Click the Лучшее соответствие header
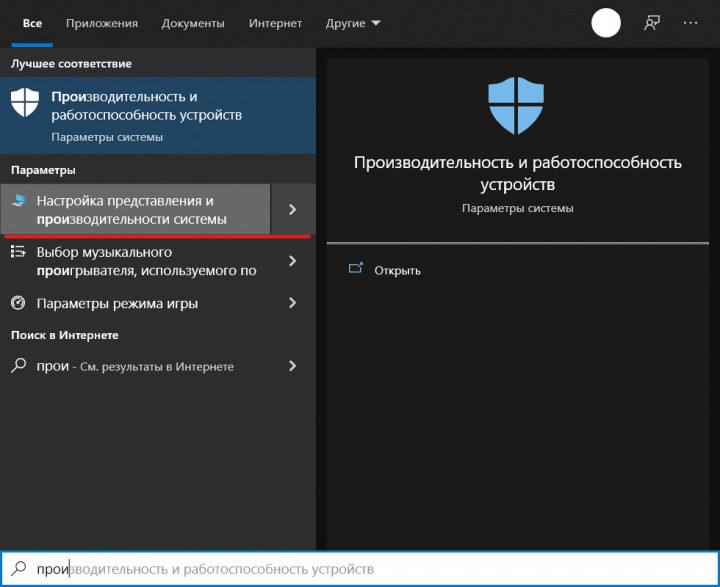720x587 pixels. point(71,64)
